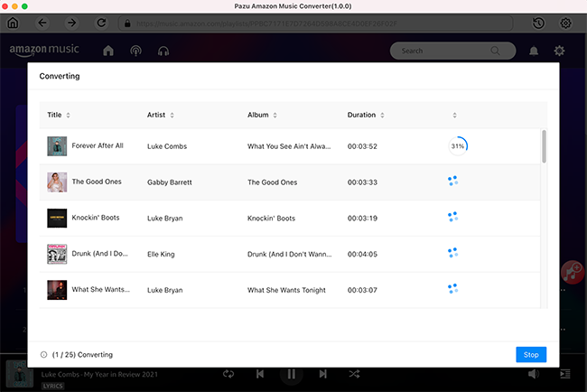
Task: Click the lock icon in address bar
Action: pos(127,23)
